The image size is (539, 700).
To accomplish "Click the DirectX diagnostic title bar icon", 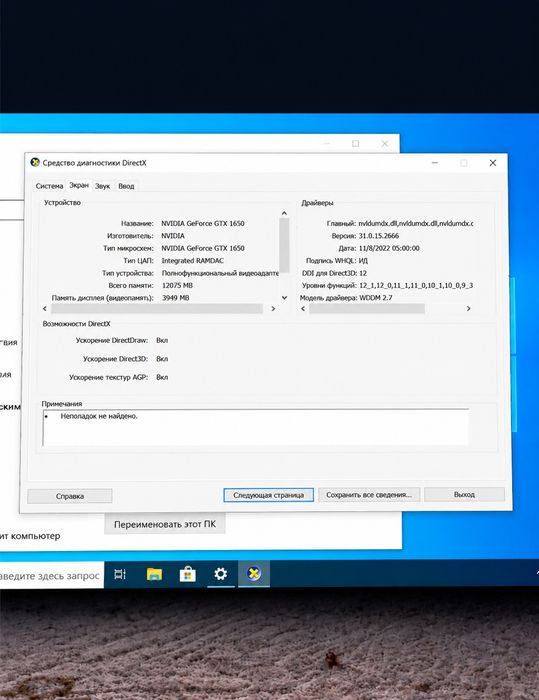I will point(34,162).
